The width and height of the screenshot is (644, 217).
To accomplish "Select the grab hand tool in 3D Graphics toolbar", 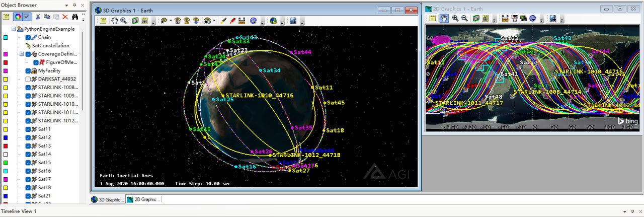I will (x=114, y=21).
